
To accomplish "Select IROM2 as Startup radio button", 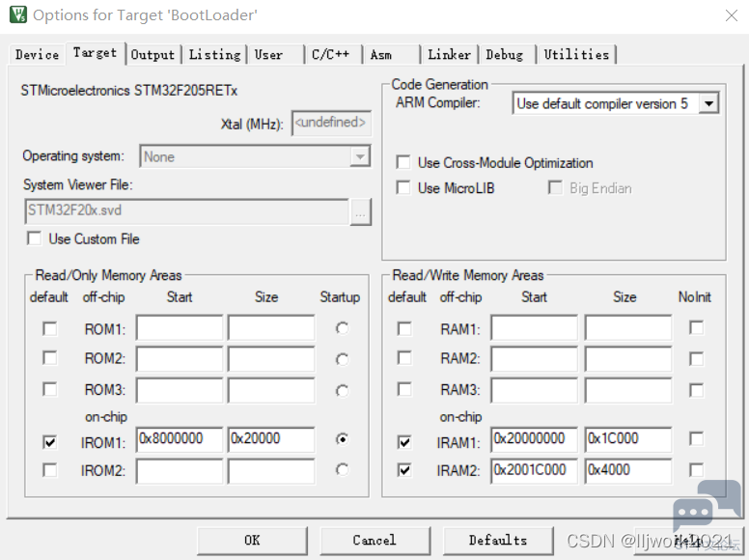I will tap(342, 469).
